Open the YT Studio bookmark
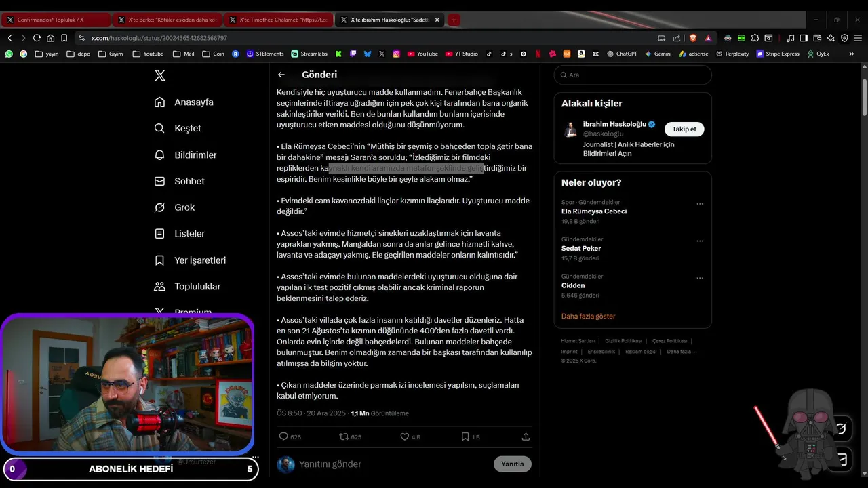Screen dimensions: 868x488 pyautogui.click(x=462, y=54)
